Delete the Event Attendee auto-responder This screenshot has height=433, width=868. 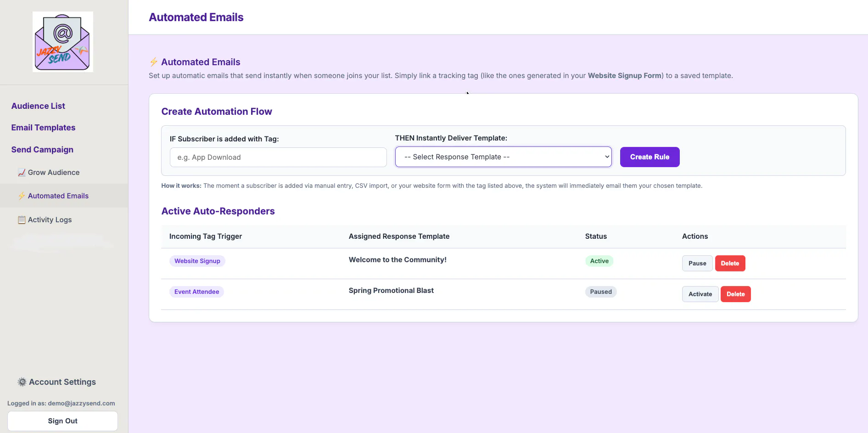point(735,294)
